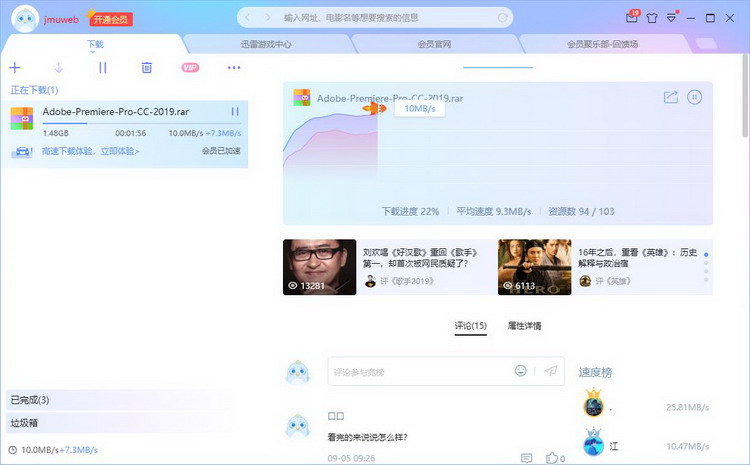Click second-place avatar next to 江
Image resolution: width=750 pixels, height=465 pixels.
(594, 442)
